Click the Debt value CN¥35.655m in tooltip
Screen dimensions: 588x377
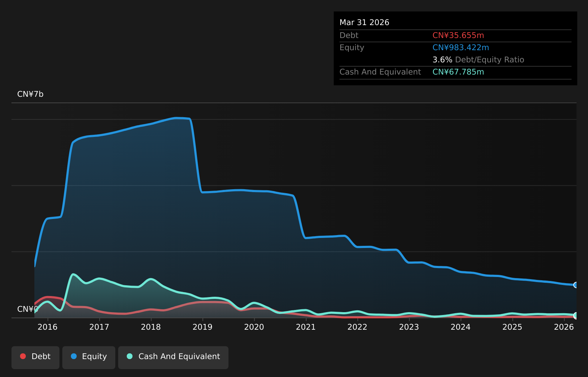458,35
